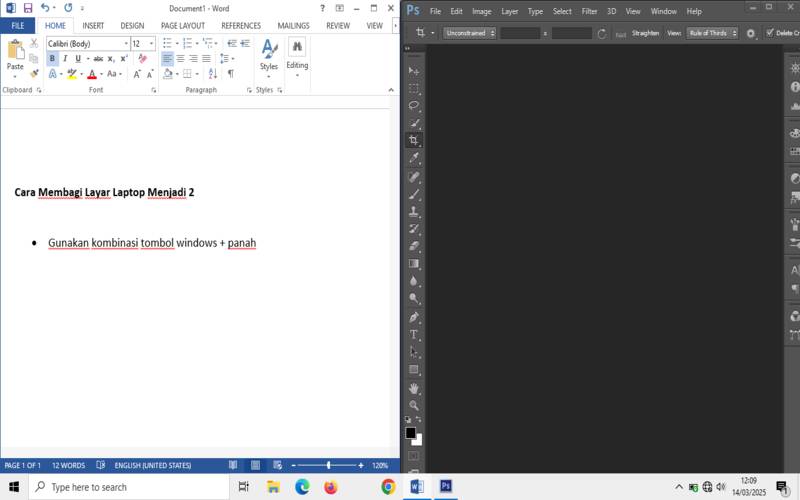Toggle Show/Hide paragraph marks

click(231, 74)
